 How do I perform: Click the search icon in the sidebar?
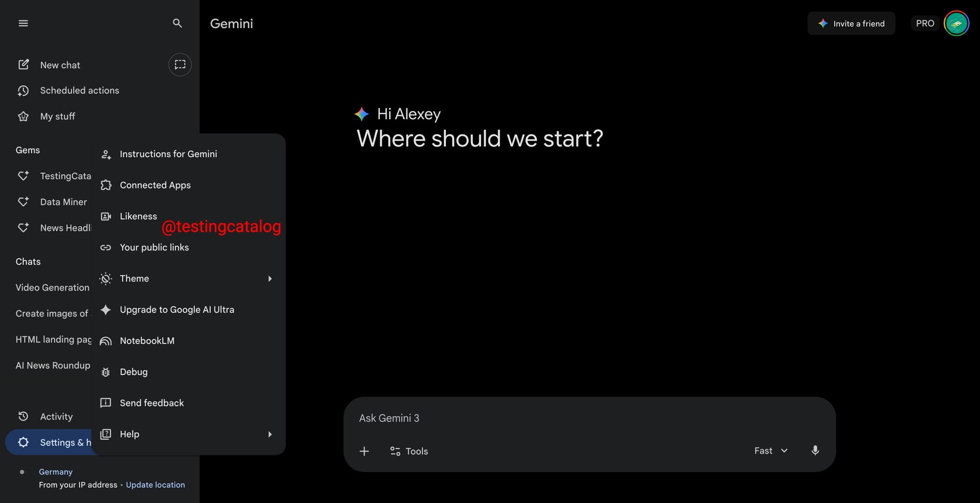click(x=177, y=23)
